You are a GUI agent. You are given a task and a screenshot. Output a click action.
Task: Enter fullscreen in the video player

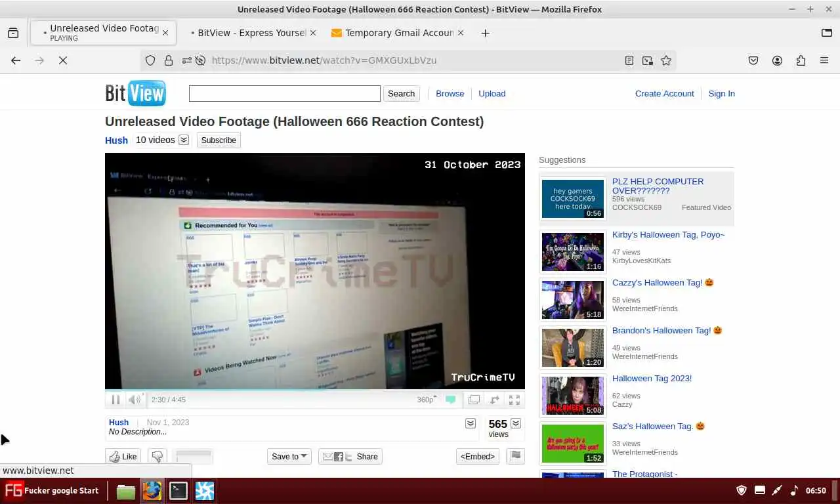[514, 400]
